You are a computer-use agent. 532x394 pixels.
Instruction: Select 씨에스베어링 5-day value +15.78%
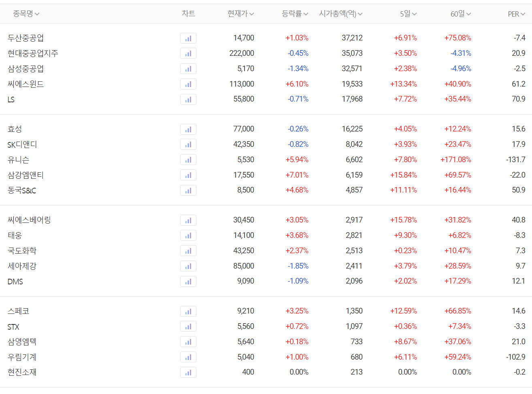click(x=403, y=220)
